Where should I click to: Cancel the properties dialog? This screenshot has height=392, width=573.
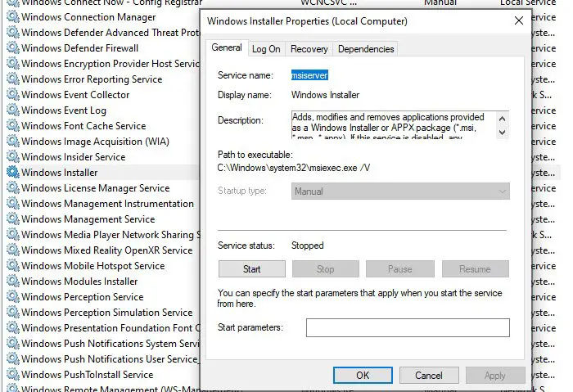(429, 375)
